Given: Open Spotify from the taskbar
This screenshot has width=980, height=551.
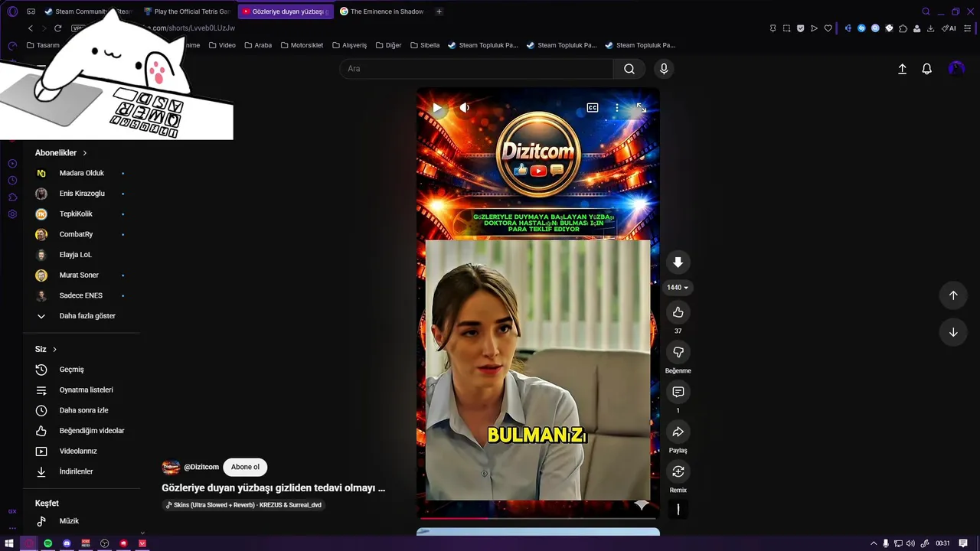Looking at the screenshot, I should coord(47,543).
